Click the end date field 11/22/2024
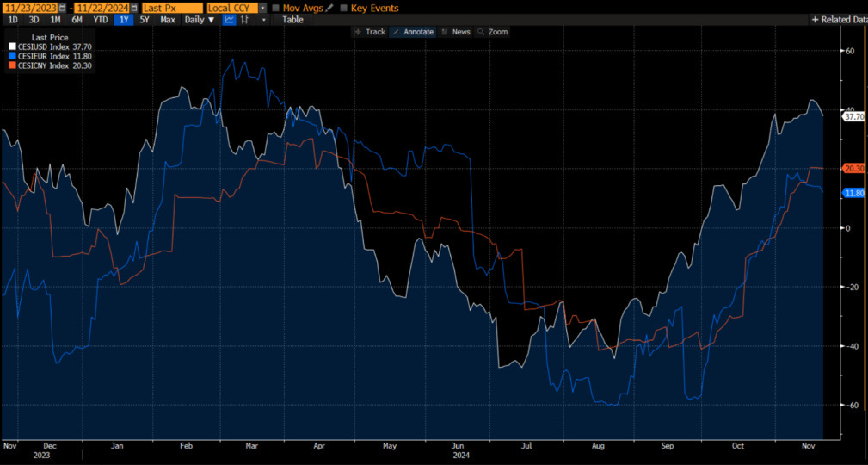868x465 pixels. pos(102,9)
